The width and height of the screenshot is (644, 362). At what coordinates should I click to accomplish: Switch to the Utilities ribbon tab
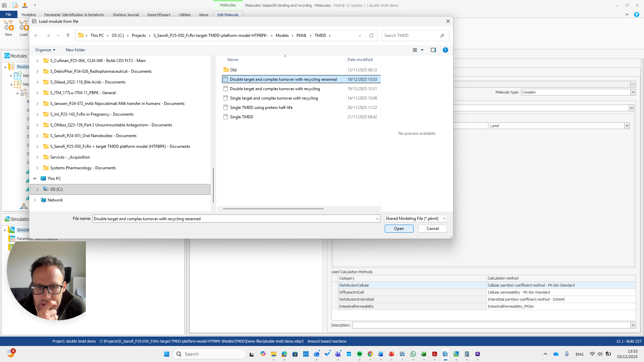coord(184,15)
